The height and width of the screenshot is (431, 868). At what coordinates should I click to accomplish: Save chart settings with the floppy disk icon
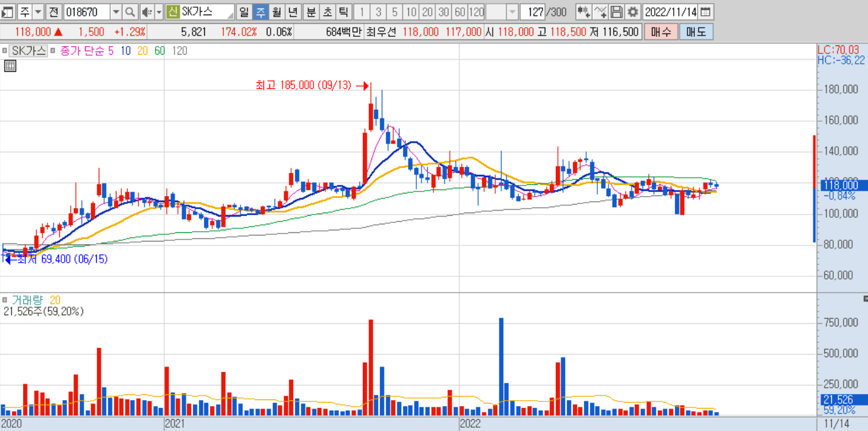(616, 12)
